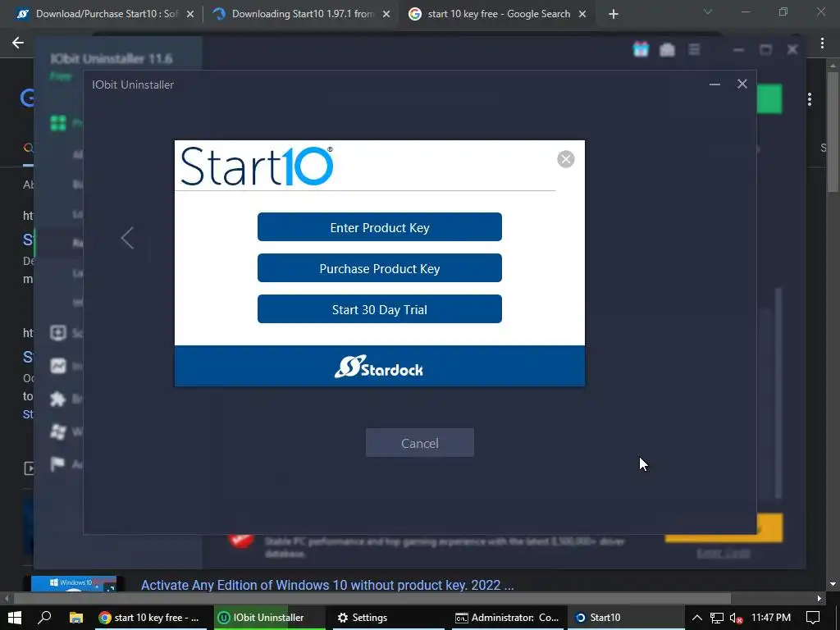Click the page horizontal scrollbar

pyautogui.click(x=372, y=598)
